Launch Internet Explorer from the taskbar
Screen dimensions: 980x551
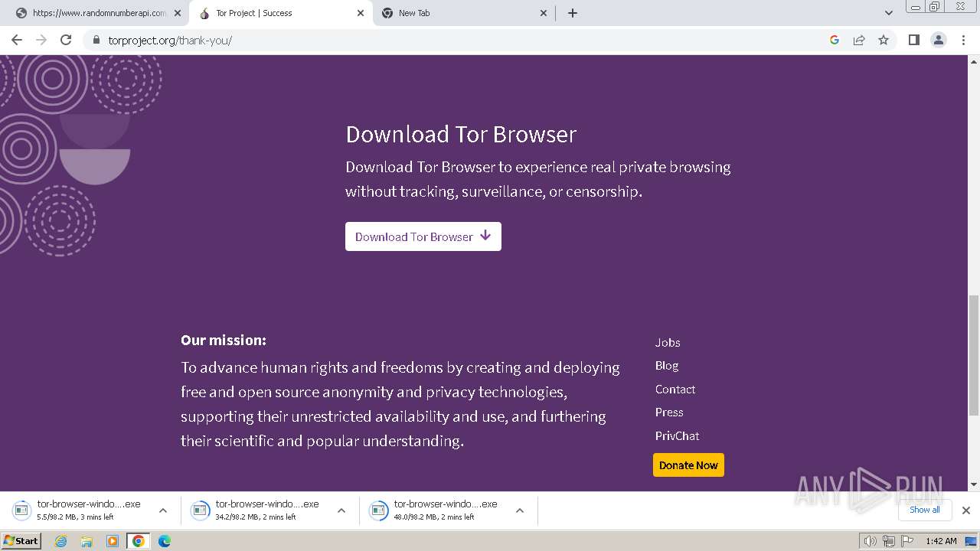point(61,541)
